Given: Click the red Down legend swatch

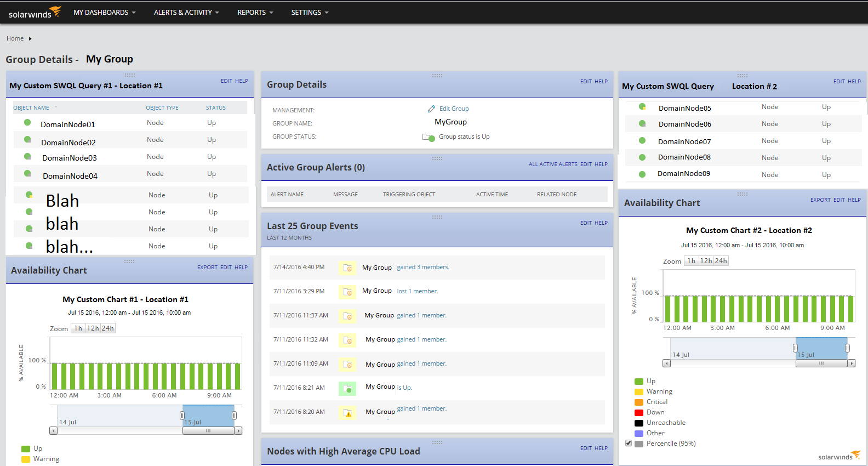Looking at the screenshot, I should [x=639, y=412].
